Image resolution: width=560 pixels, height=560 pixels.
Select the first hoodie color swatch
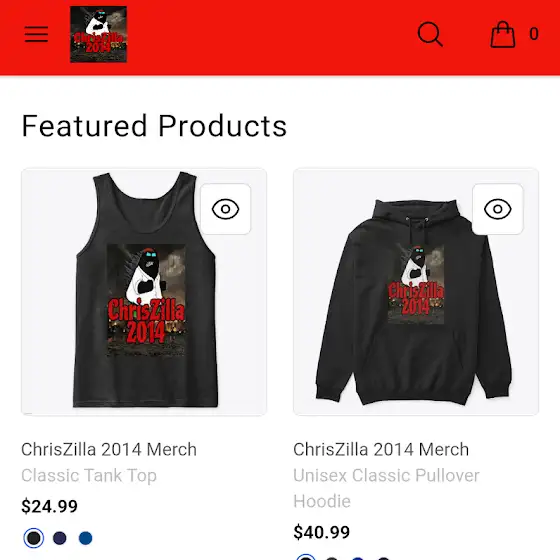coord(306,558)
